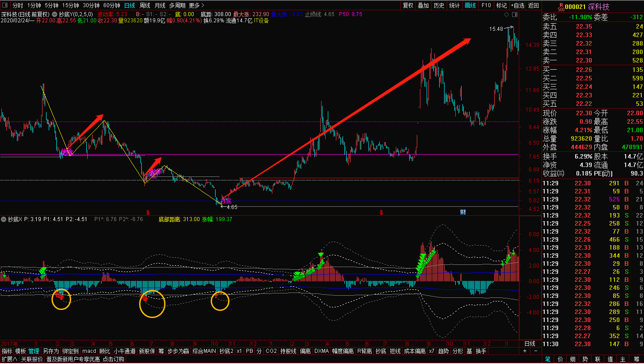Open the indicator settings icon beside 抄底X

4,219
